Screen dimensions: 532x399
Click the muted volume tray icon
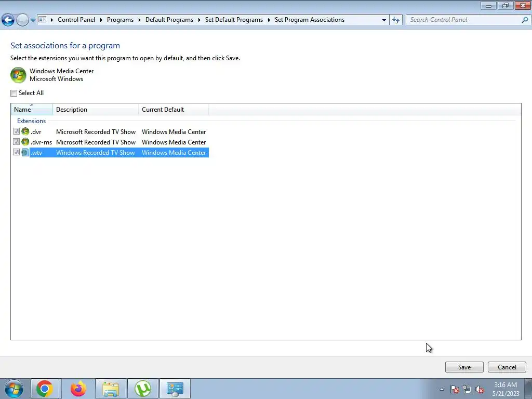coord(480,389)
